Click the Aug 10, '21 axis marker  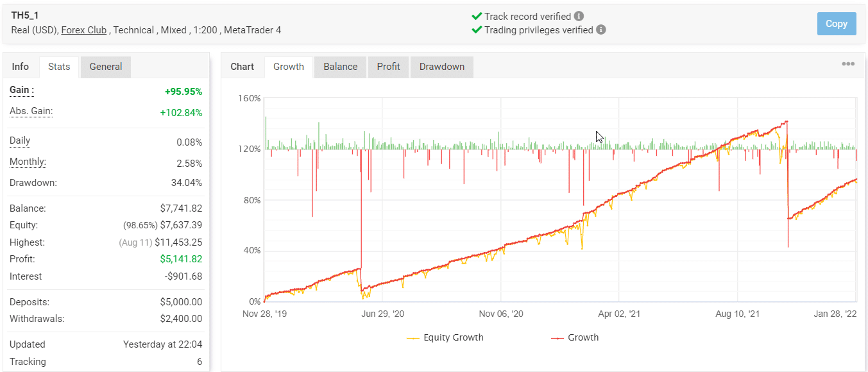click(x=737, y=314)
